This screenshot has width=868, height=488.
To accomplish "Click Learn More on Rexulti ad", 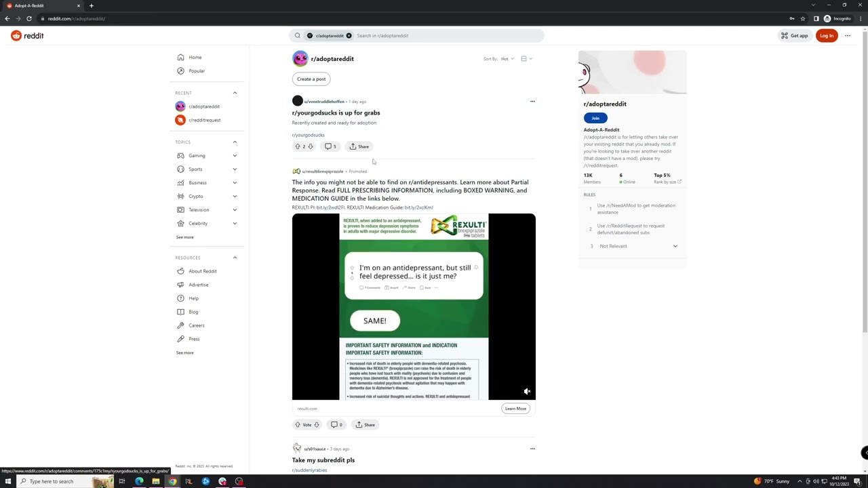I will coord(515,409).
